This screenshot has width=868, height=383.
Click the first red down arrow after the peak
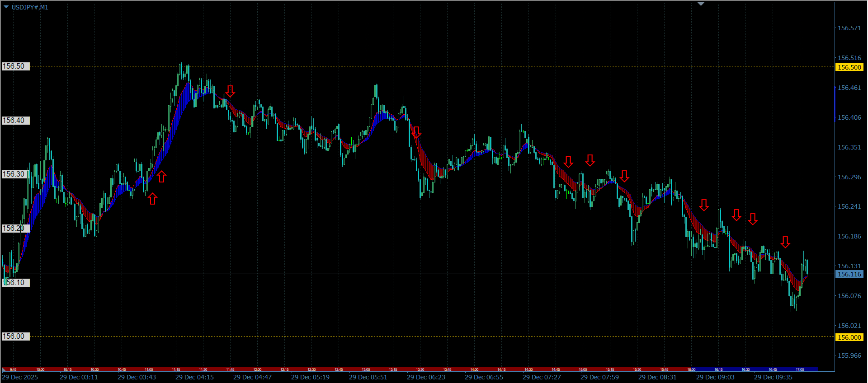point(230,91)
